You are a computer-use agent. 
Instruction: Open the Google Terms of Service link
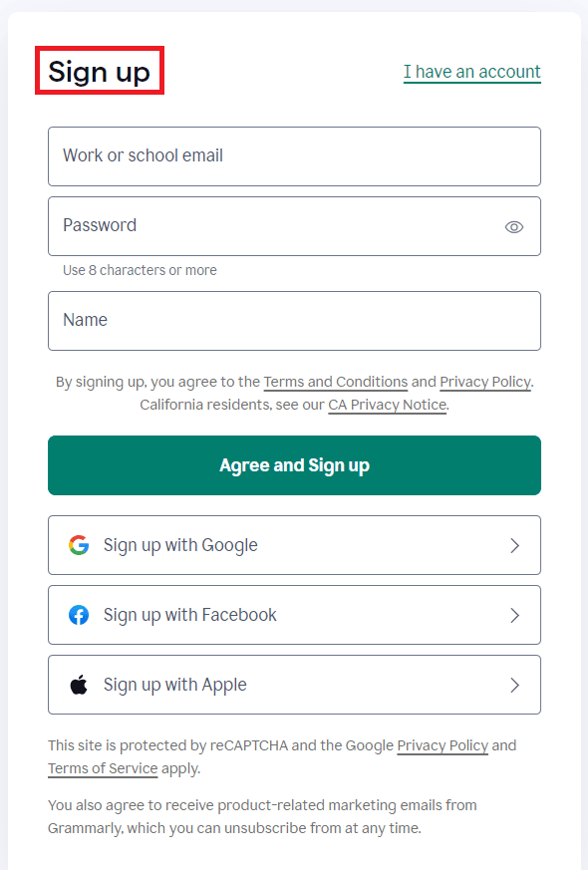click(102, 768)
